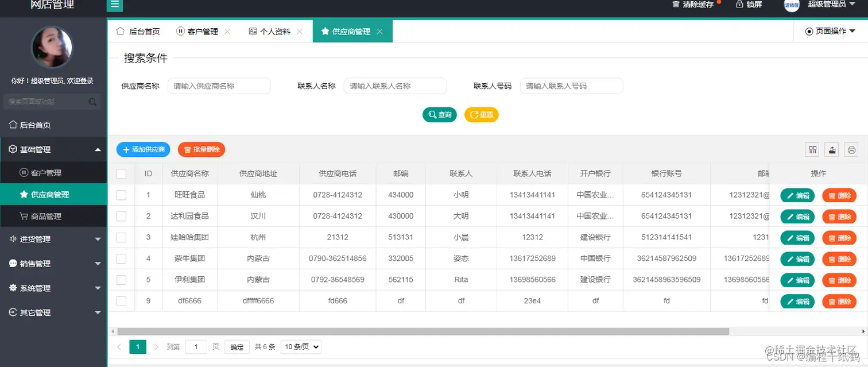868x367 pixels.
Task: Toggle the sidebar hamburger menu icon
Action: [115, 5]
